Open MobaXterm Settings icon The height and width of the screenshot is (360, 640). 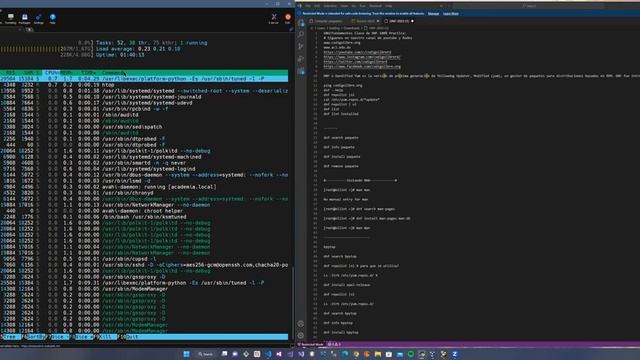point(38,18)
